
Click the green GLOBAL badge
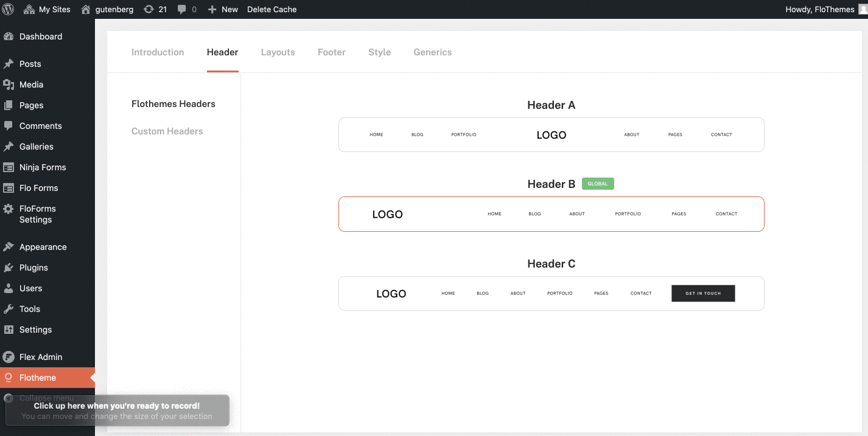click(598, 184)
